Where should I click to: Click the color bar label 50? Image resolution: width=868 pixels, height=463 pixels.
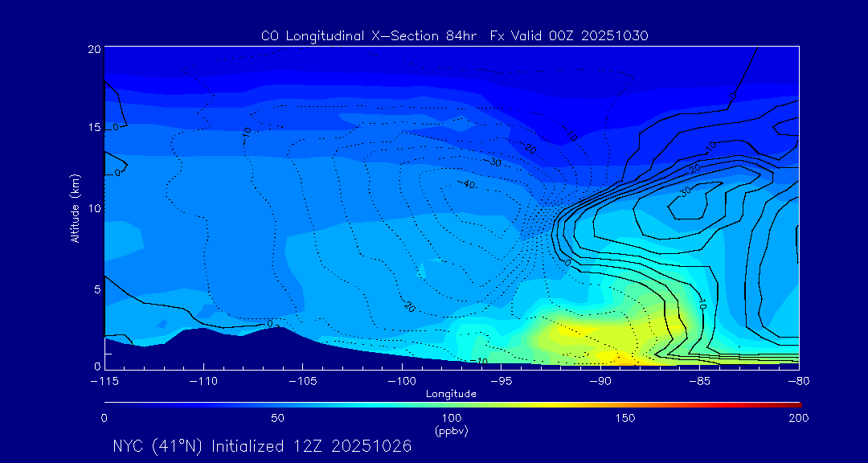[x=278, y=418]
